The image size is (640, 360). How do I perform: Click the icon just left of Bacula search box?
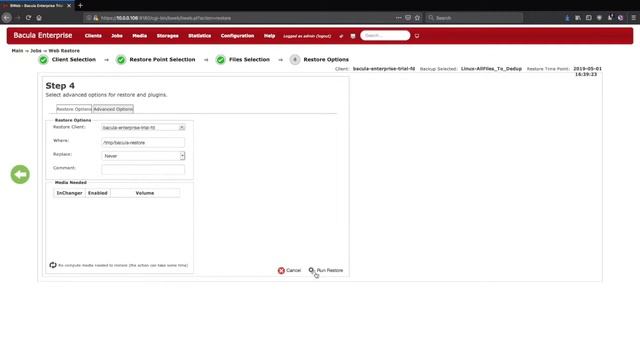tap(353, 36)
